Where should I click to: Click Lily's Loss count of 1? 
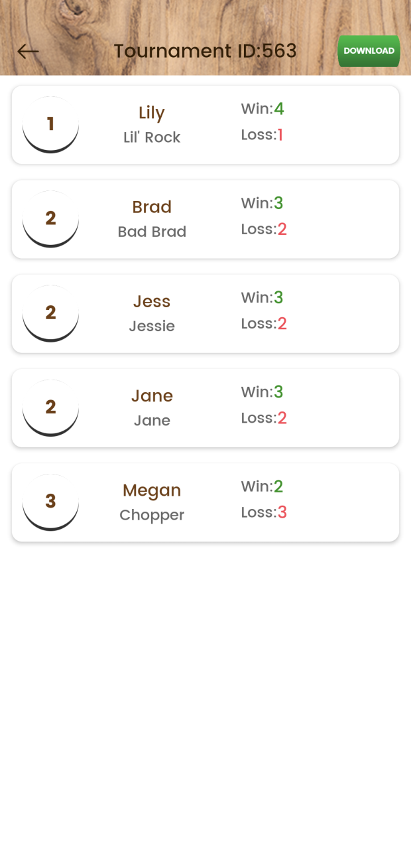pyautogui.click(x=280, y=135)
